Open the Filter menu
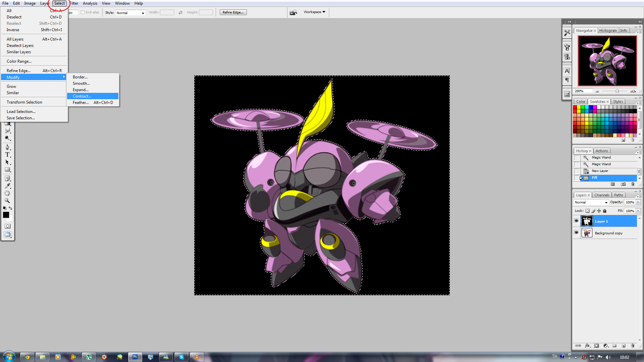This screenshot has width=644, height=362. point(74,3)
